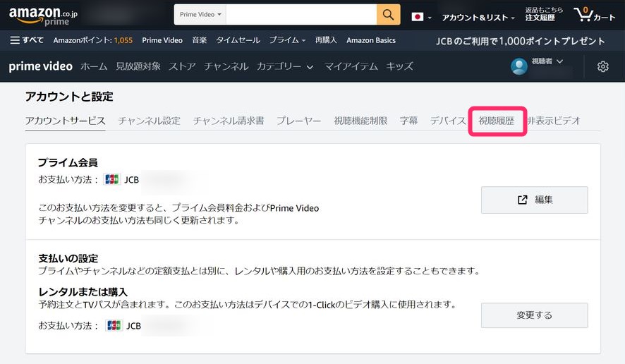
Task: Click the 支払いの設定 section heading
Action: coord(68,258)
